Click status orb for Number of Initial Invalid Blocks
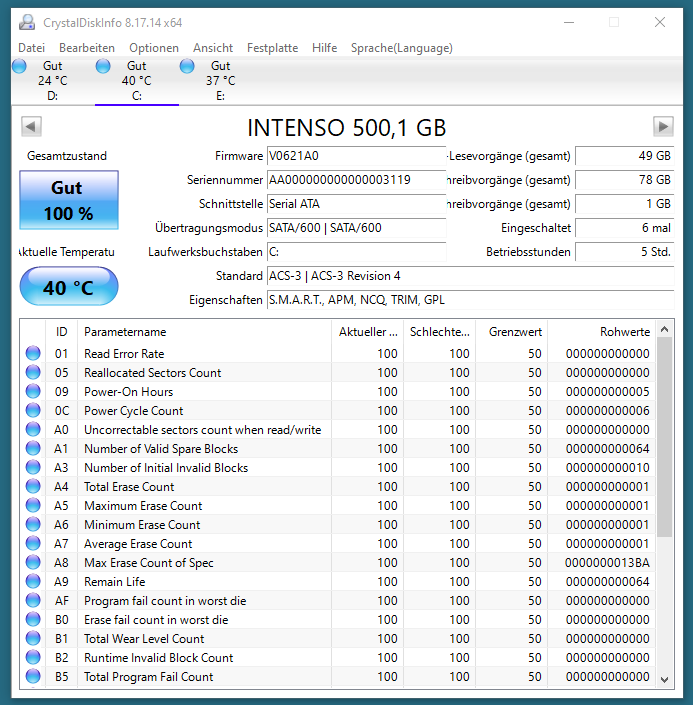This screenshot has height=705, width=693. tap(33, 468)
